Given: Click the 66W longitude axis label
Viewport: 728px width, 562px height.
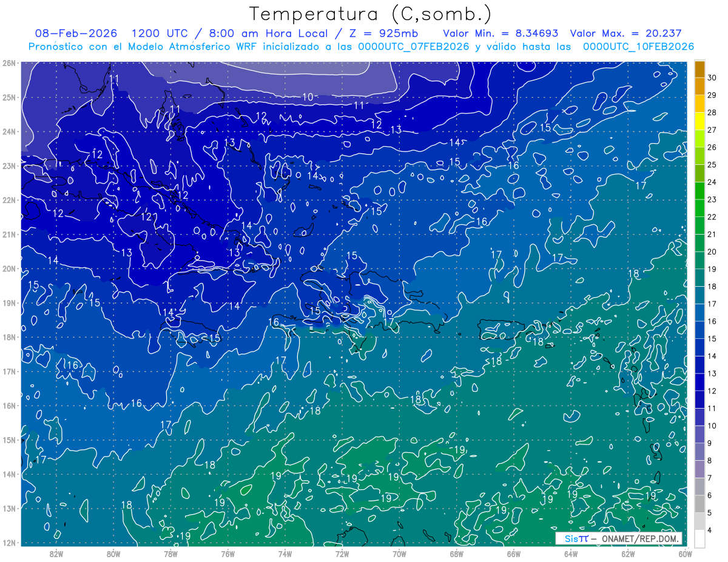Looking at the screenshot, I should click(513, 554).
